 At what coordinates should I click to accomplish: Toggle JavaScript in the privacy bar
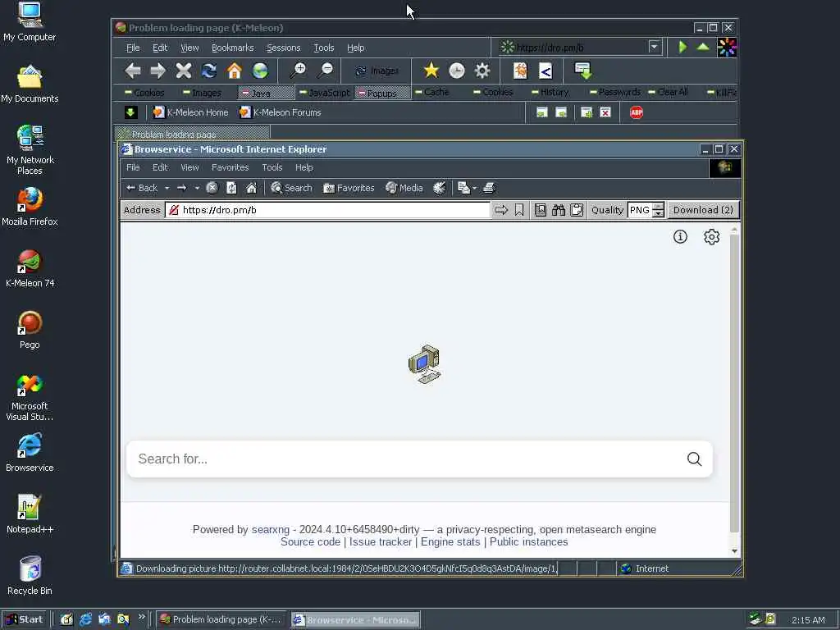click(325, 93)
